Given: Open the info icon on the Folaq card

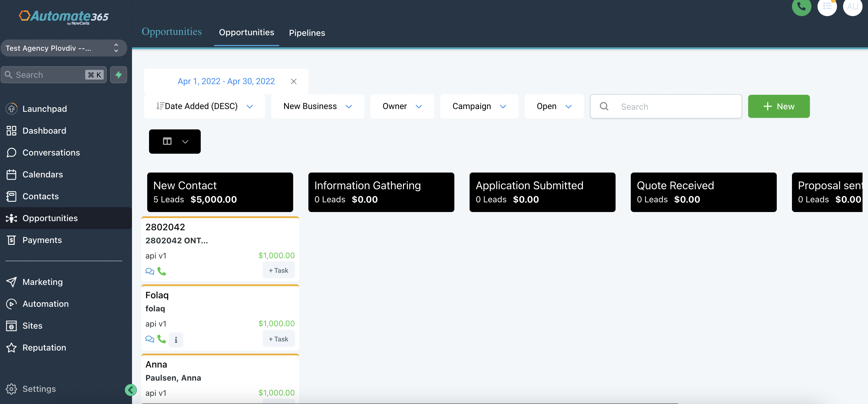Looking at the screenshot, I should click(175, 340).
